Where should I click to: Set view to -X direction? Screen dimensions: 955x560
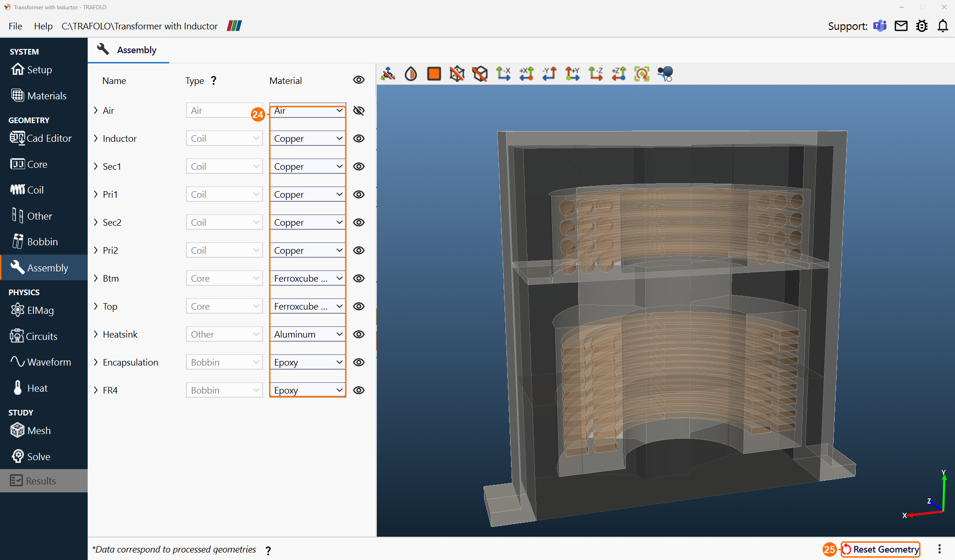pos(503,74)
